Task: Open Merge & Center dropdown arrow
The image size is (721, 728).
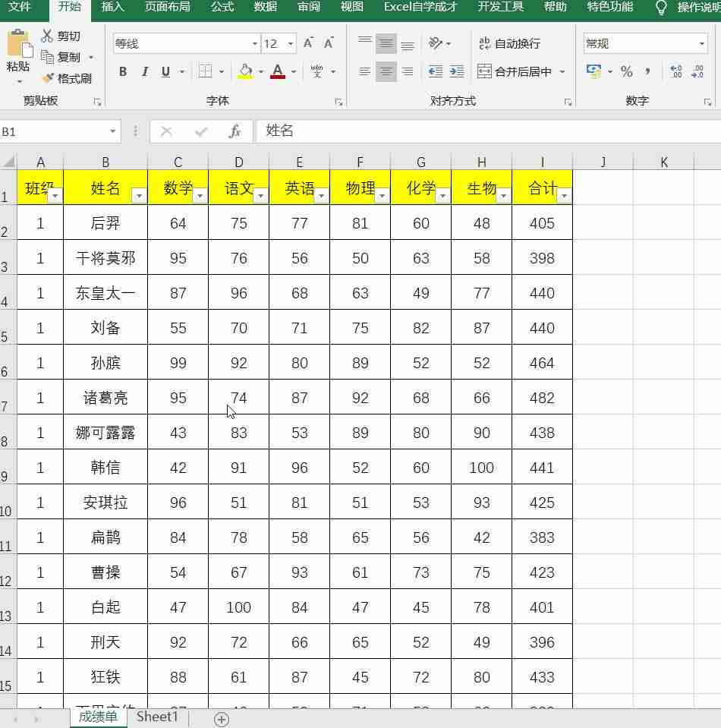Action: (x=562, y=71)
